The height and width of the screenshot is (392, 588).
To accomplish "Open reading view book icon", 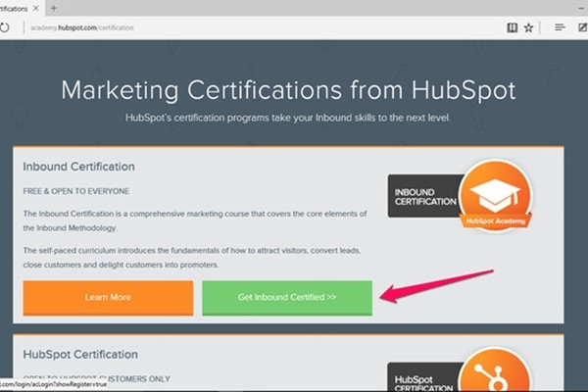I will click(x=512, y=27).
